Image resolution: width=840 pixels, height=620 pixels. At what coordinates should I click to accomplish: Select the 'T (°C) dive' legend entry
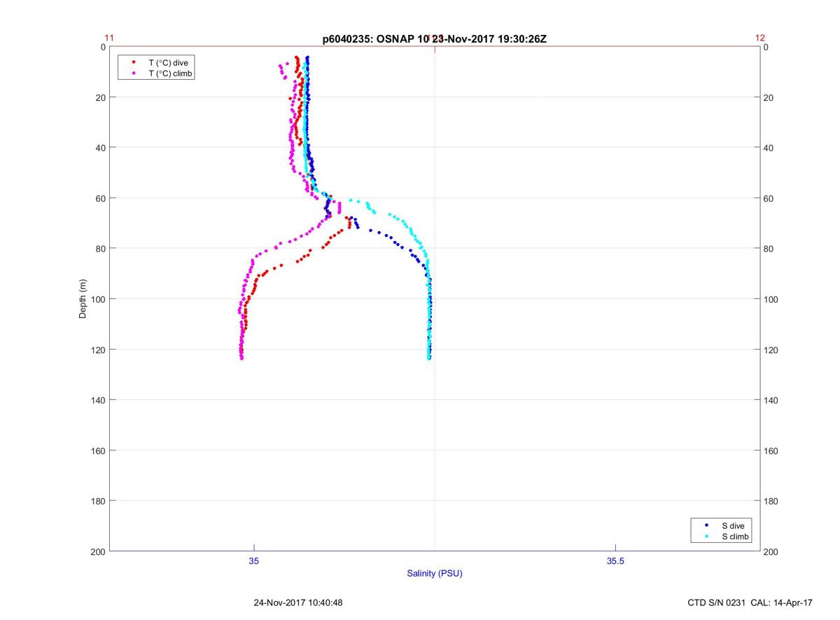coord(168,62)
